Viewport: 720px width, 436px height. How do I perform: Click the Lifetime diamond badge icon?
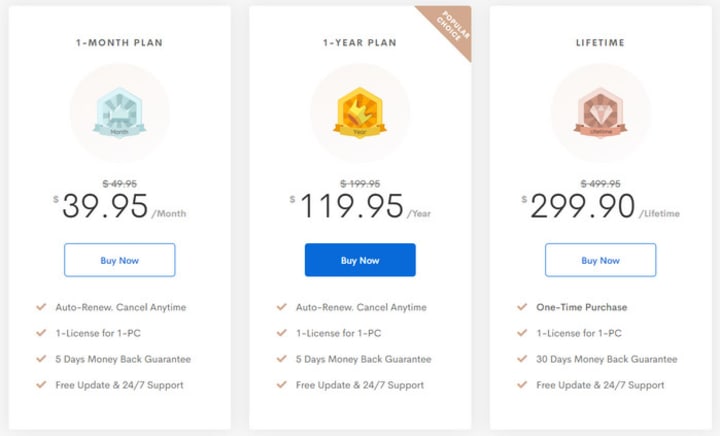pos(600,116)
